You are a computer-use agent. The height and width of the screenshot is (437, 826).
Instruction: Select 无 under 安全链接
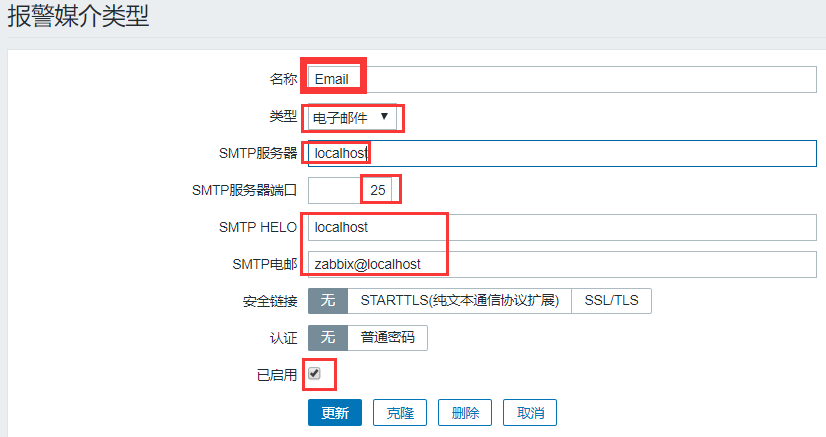click(x=328, y=301)
